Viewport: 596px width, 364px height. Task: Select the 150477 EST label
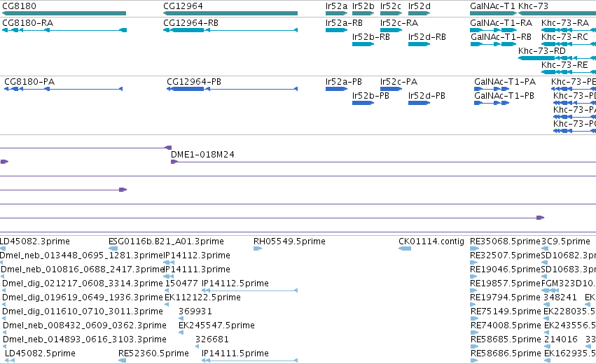point(181,283)
